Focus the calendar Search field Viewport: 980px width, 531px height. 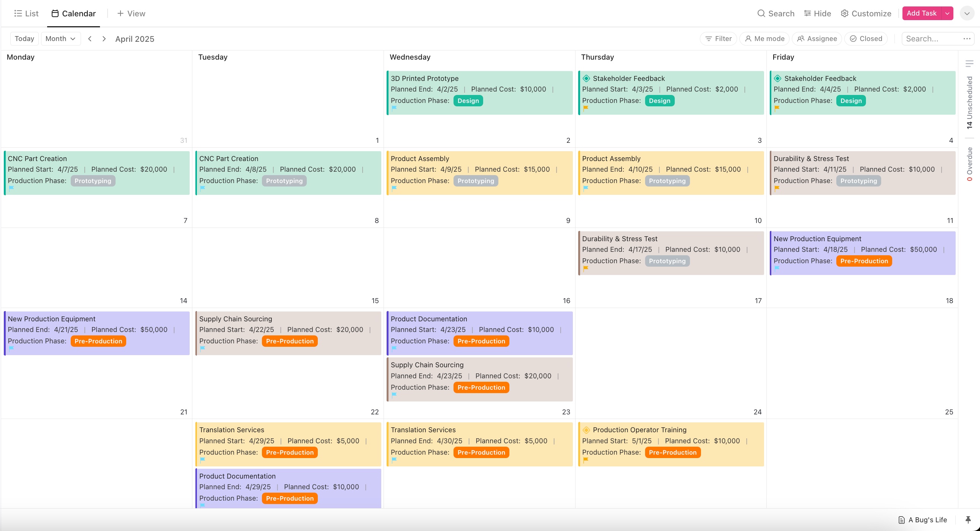point(932,39)
